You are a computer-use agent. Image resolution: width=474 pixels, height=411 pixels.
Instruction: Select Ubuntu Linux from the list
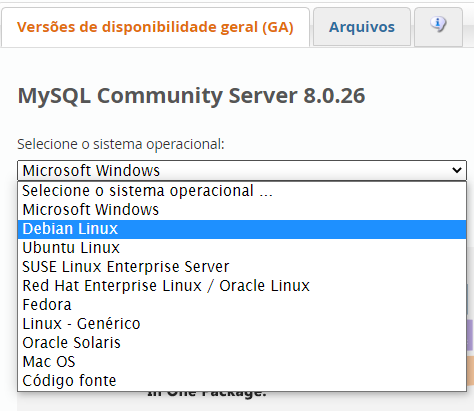tap(242, 248)
